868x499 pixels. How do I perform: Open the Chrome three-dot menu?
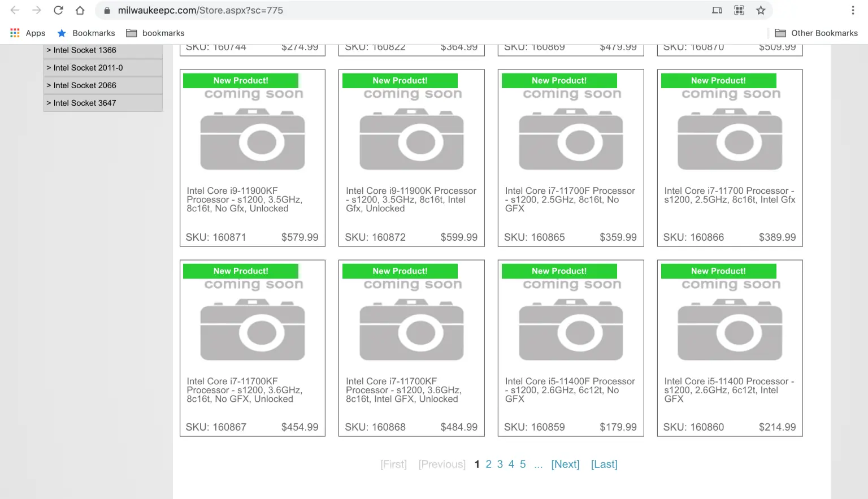click(853, 10)
